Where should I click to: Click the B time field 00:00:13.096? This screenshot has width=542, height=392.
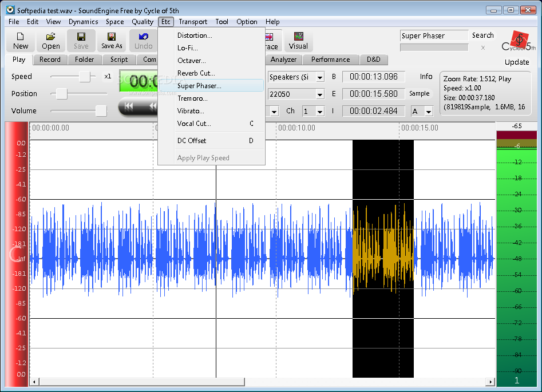[373, 77]
